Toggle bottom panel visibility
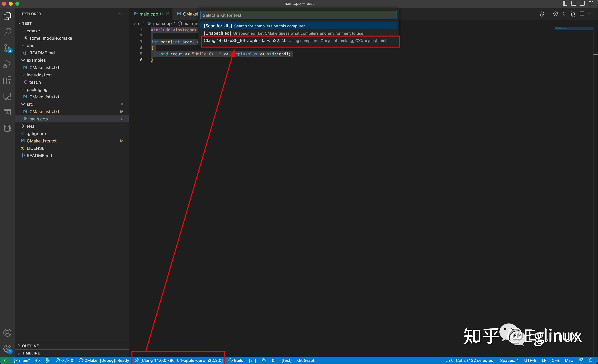598x364 pixels. (574, 3)
